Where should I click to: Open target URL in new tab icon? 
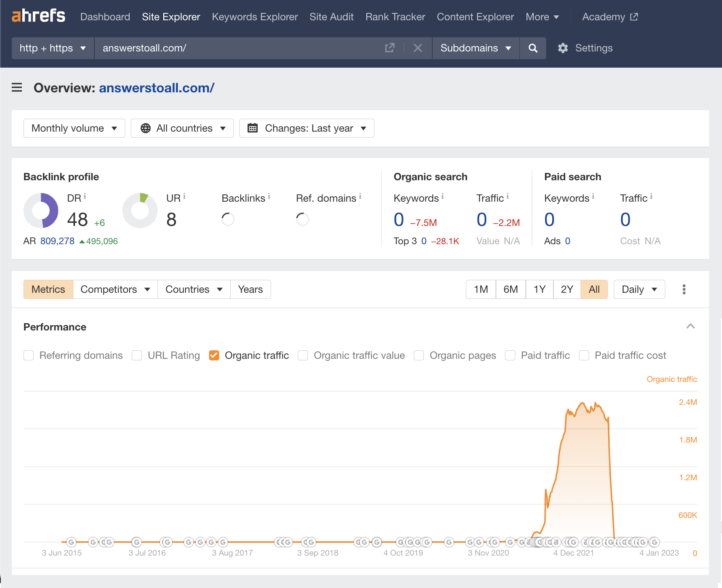tap(389, 48)
